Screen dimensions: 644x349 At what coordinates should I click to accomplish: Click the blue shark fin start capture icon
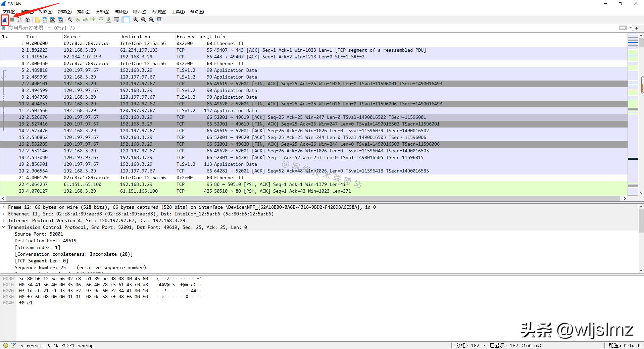4,20
